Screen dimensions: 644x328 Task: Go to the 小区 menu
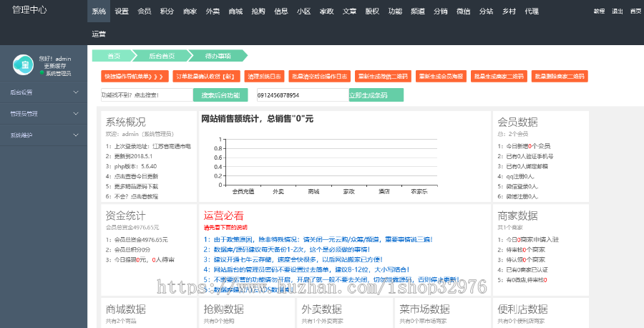pos(303,11)
